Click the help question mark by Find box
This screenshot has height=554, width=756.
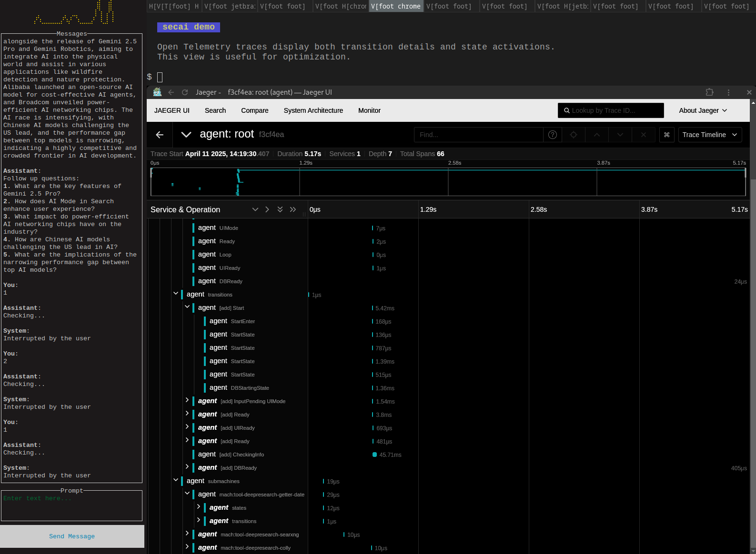[x=553, y=135]
